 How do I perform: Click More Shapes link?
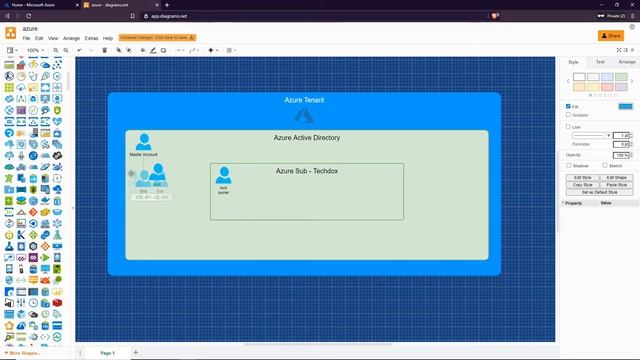pos(22,353)
